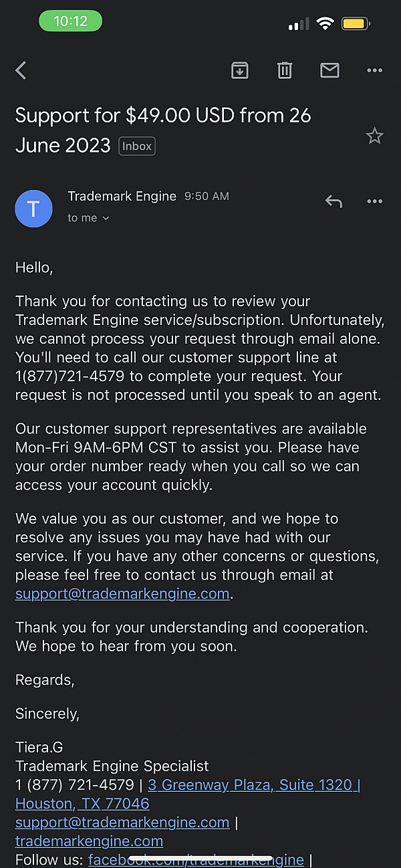The image size is (401, 868).
Task: Visit trademarkengine.com website link
Action: click(x=89, y=841)
